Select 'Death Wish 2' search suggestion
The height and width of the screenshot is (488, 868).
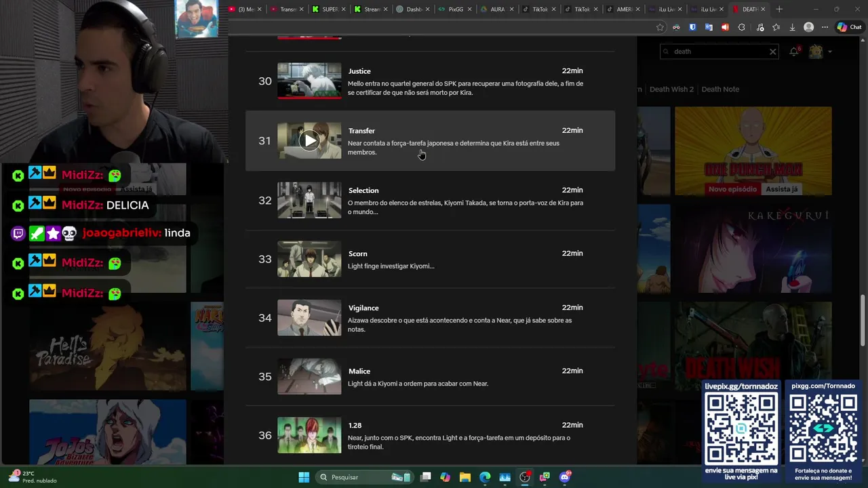tap(671, 89)
